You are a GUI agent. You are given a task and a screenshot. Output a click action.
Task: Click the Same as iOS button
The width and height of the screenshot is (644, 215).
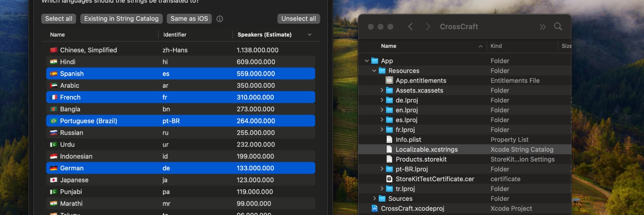(189, 18)
